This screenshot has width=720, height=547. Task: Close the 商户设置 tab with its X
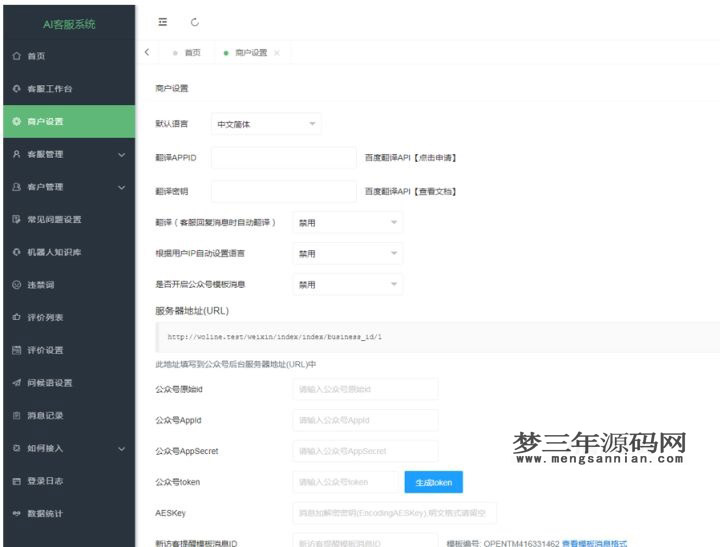277,53
